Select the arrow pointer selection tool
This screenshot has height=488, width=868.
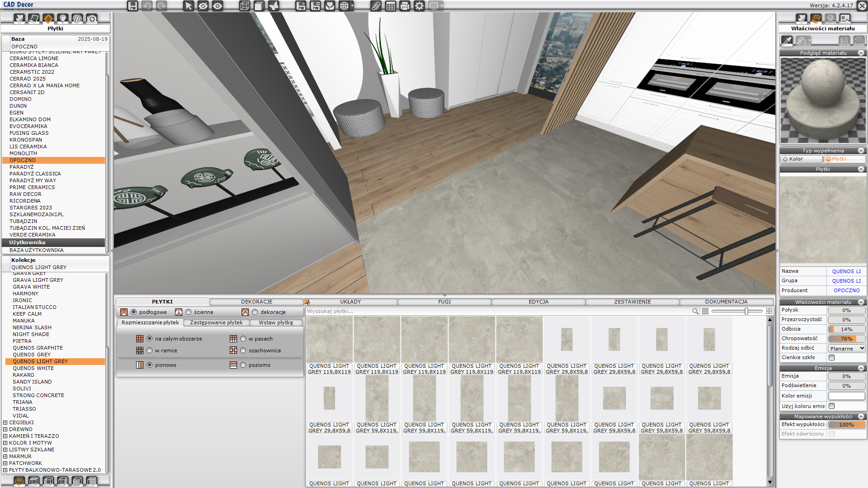pyautogui.click(x=189, y=6)
